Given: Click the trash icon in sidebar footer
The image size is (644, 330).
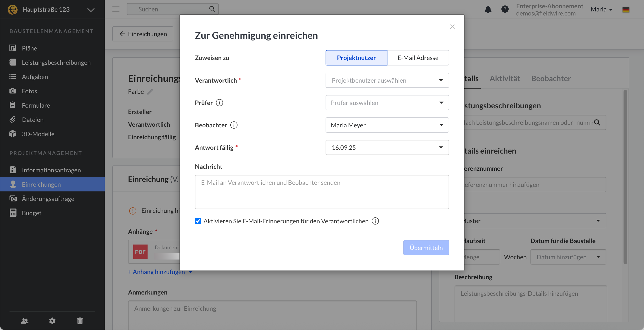Looking at the screenshot, I should click(80, 321).
